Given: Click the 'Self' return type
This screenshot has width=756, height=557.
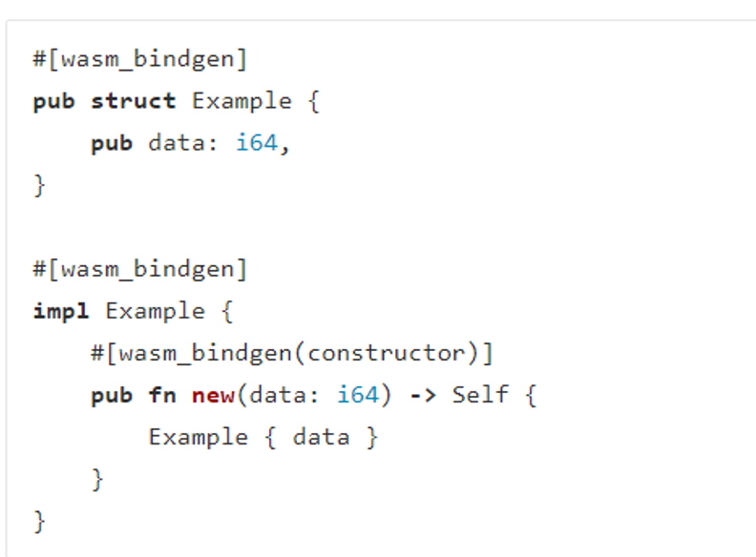Looking at the screenshot, I should [480, 395].
